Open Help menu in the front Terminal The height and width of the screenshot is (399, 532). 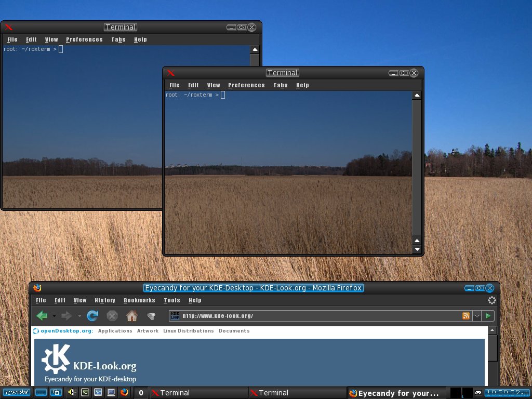tap(303, 85)
